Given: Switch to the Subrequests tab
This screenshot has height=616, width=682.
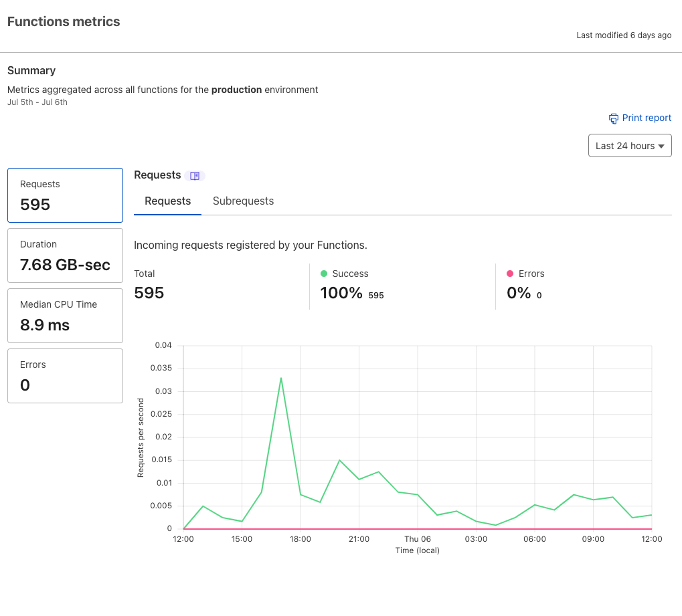Looking at the screenshot, I should 243,201.
